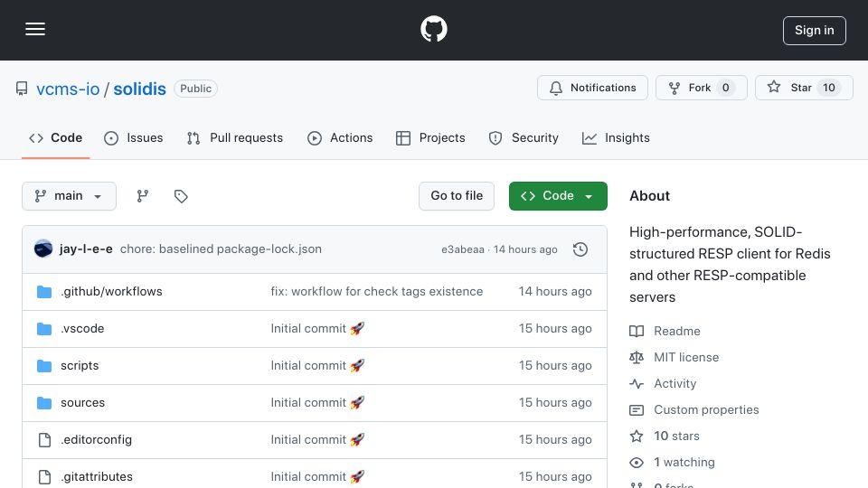Open Initial commit message in scripts row
The image size is (868, 488).
click(x=317, y=366)
